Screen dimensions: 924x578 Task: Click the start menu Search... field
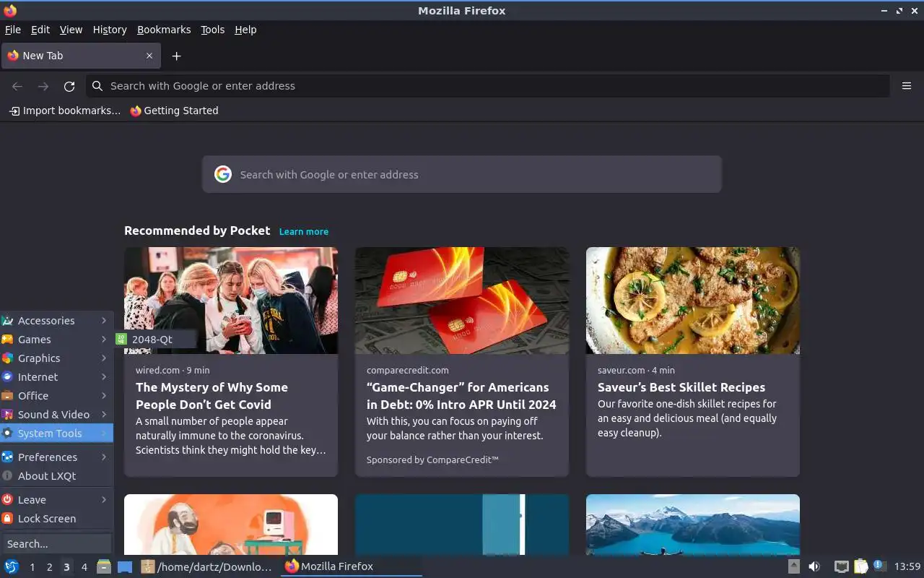point(56,543)
